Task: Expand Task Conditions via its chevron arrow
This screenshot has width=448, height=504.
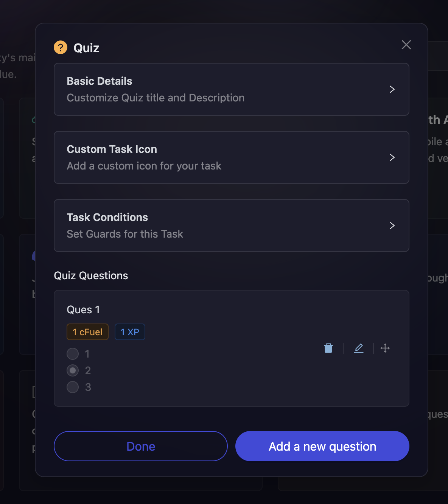Action: (x=392, y=226)
